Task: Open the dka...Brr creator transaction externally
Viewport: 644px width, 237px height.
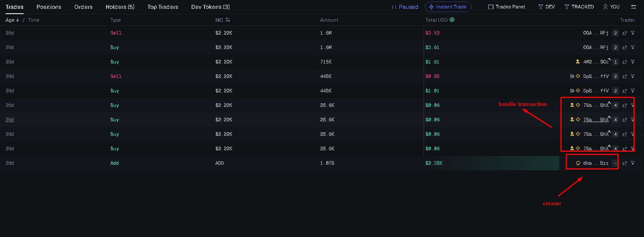Action: click(x=625, y=163)
